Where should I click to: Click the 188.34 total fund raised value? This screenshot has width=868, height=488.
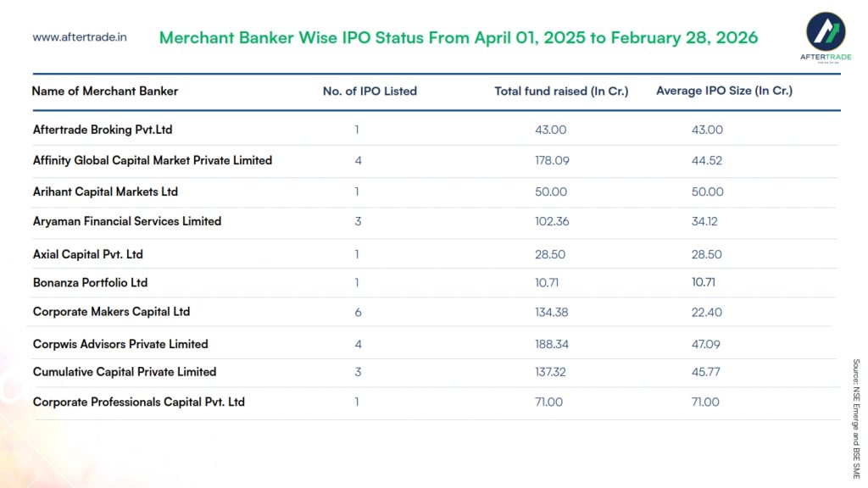[x=552, y=344]
